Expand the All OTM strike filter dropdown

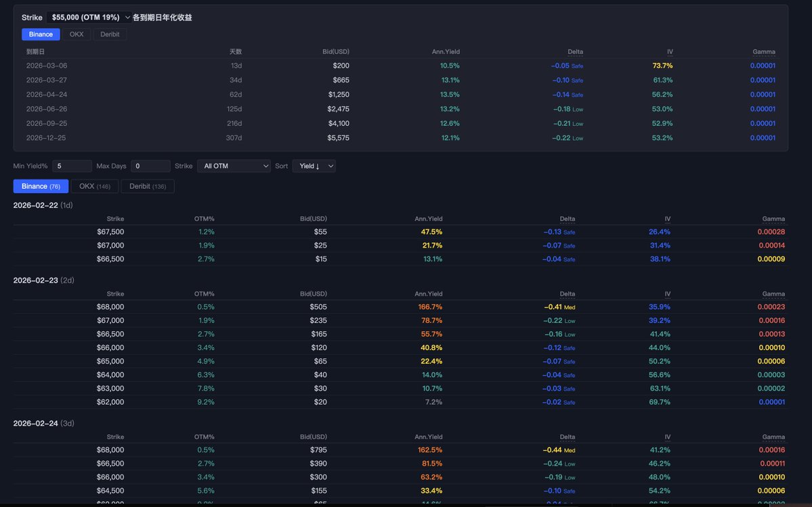click(x=234, y=166)
